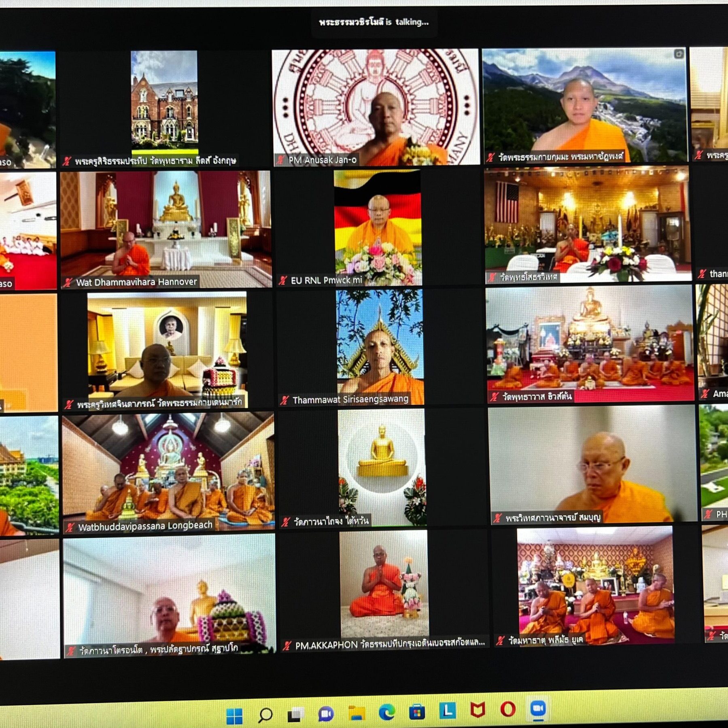
Task: Open Windows Search from the taskbar
Action: point(265,715)
